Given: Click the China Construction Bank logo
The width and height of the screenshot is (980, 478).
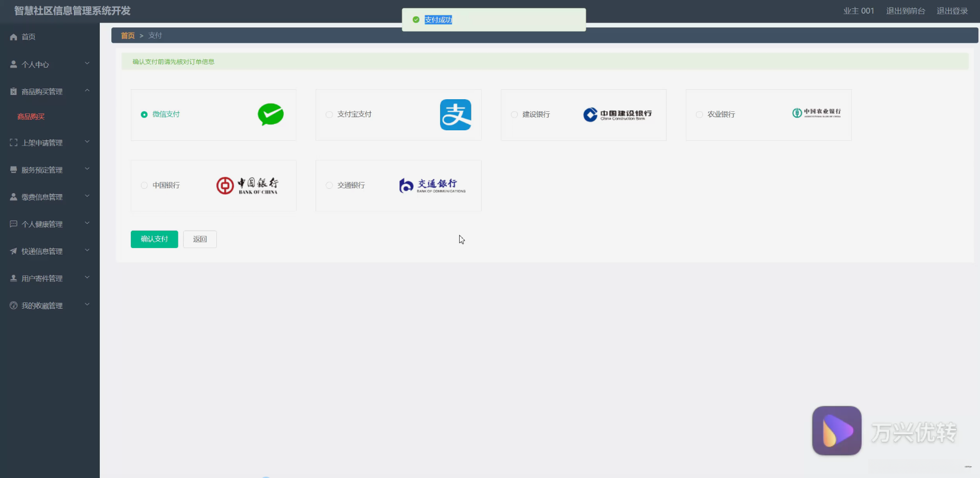Looking at the screenshot, I should click(x=617, y=114).
